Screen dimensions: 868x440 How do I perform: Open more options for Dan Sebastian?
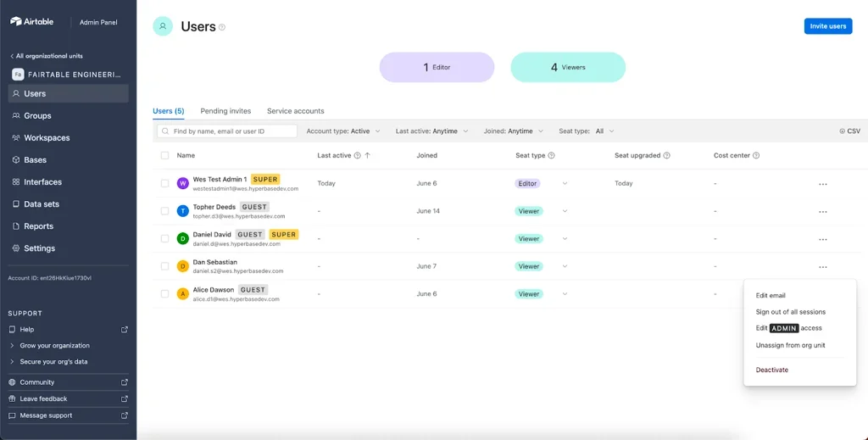tap(822, 267)
